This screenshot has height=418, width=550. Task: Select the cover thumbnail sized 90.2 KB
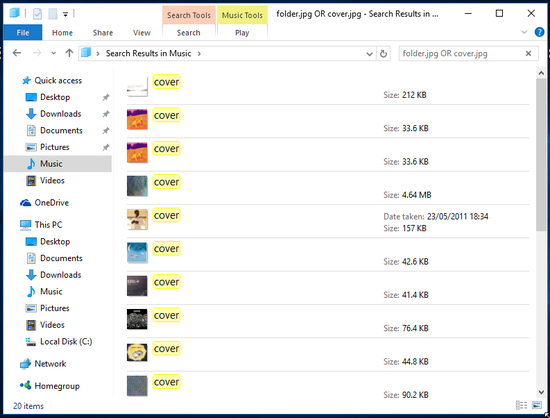tap(137, 386)
